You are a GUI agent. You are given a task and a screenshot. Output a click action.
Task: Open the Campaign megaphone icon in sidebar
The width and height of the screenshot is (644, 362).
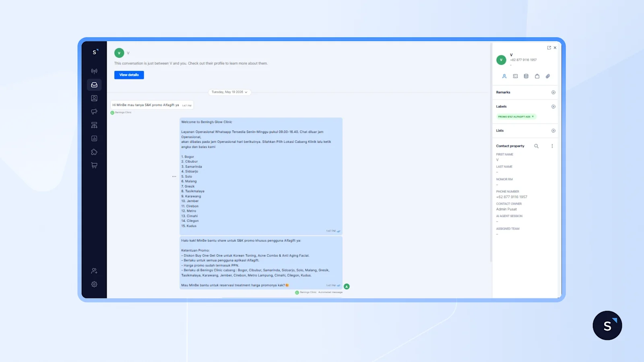pyautogui.click(x=94, y=112)
